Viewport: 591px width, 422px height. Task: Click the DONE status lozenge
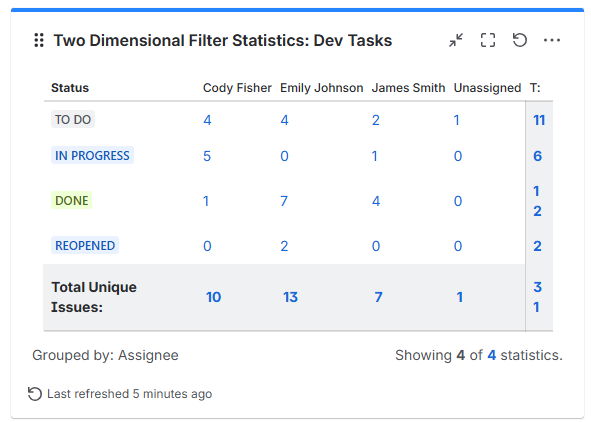pos(72,200)
